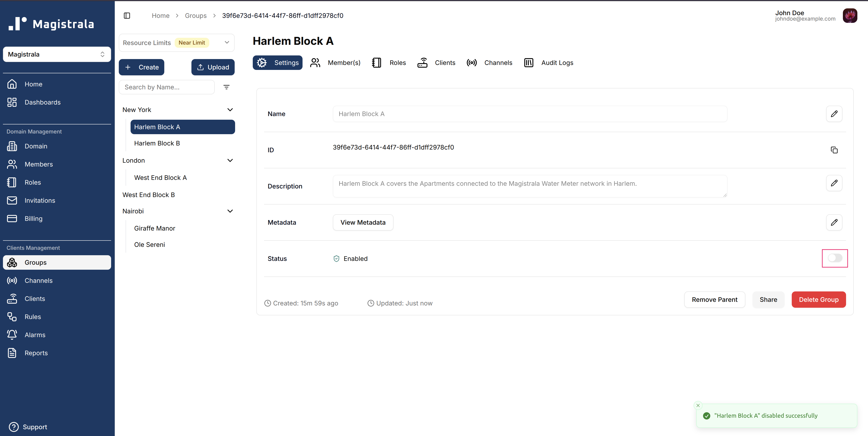
Task: Edit the Name field pencil icon
Action: 834,114
